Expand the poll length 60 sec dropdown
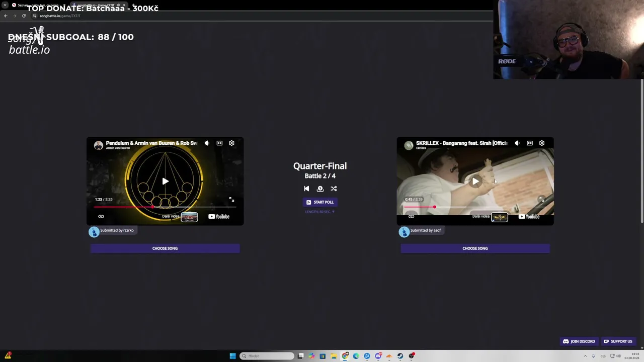644x362 pixels. 320,212
